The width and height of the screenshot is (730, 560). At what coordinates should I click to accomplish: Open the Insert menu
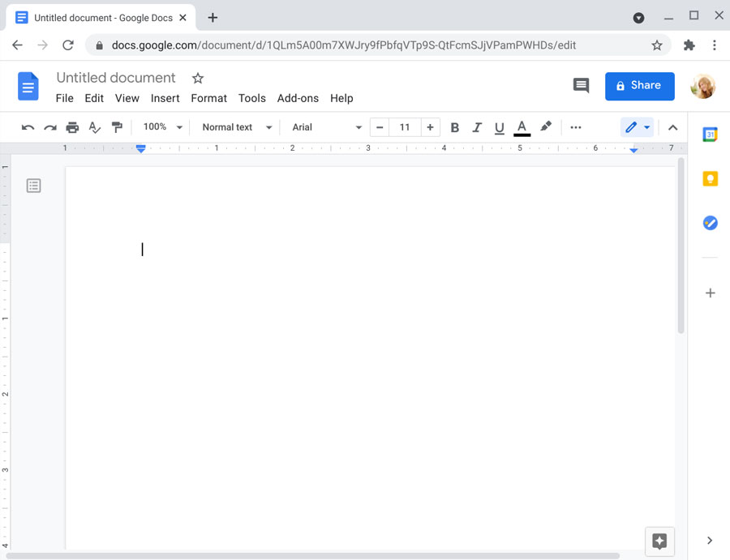165,98
